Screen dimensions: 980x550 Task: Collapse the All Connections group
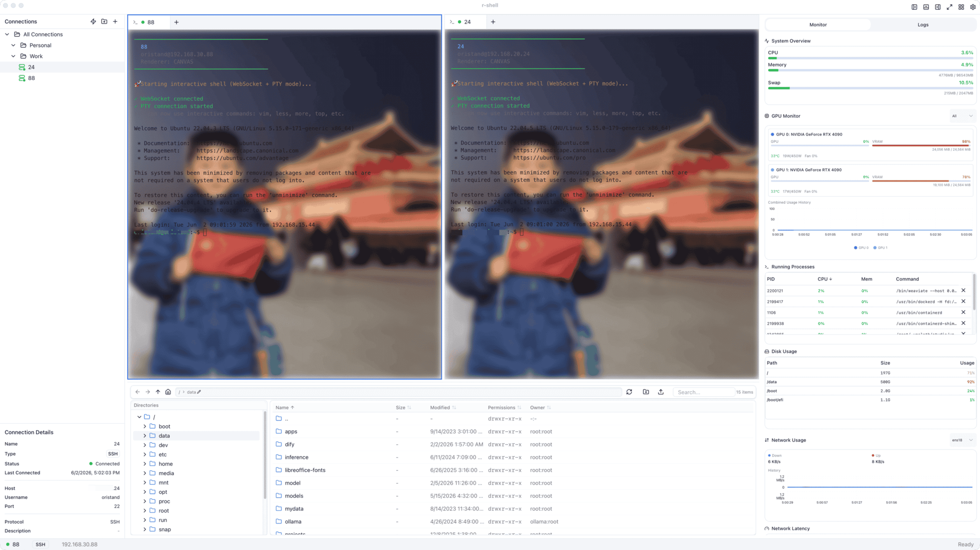(7, 34)
